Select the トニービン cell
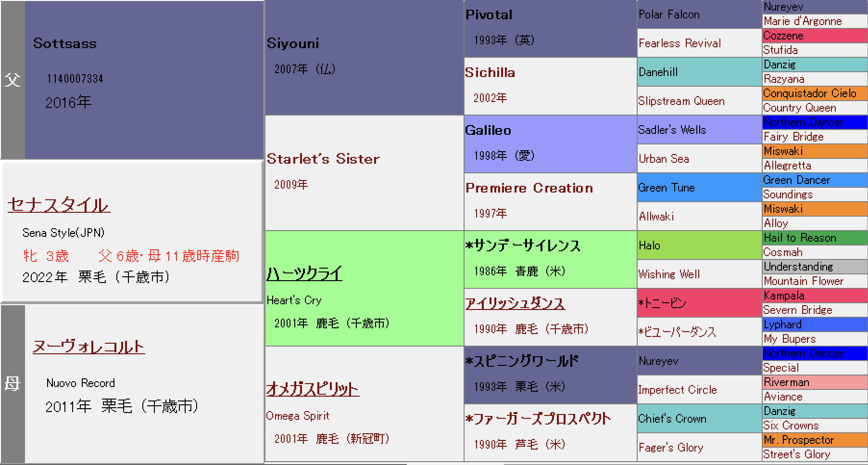 (699, 303)
